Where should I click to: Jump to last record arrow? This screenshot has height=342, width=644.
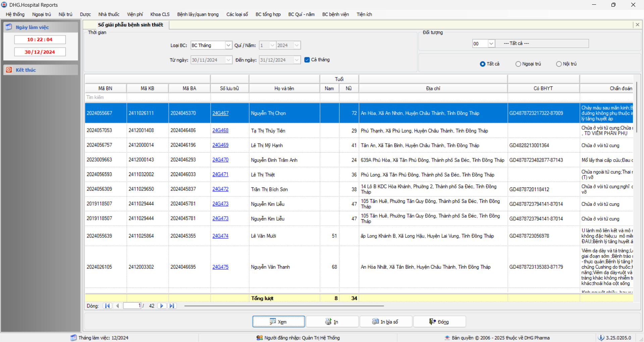tap(172, 306)
